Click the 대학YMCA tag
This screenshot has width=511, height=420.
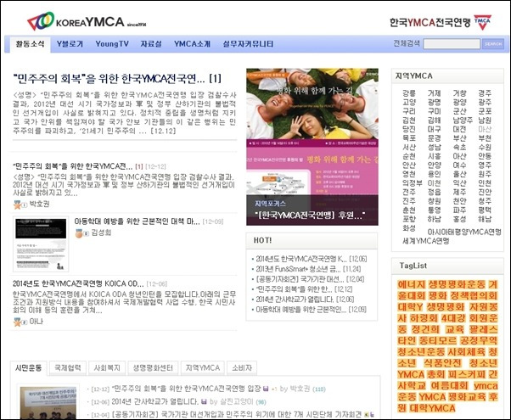click(432, 408)
